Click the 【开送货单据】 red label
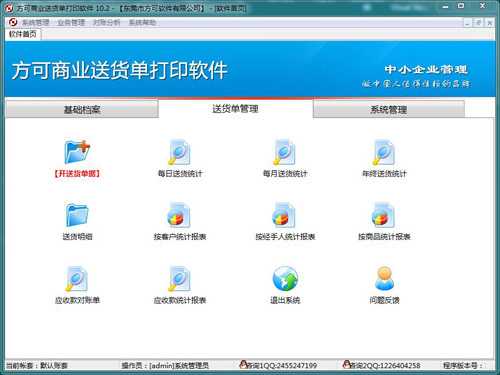Screen dimensions: 500x375 click(77, 174)
